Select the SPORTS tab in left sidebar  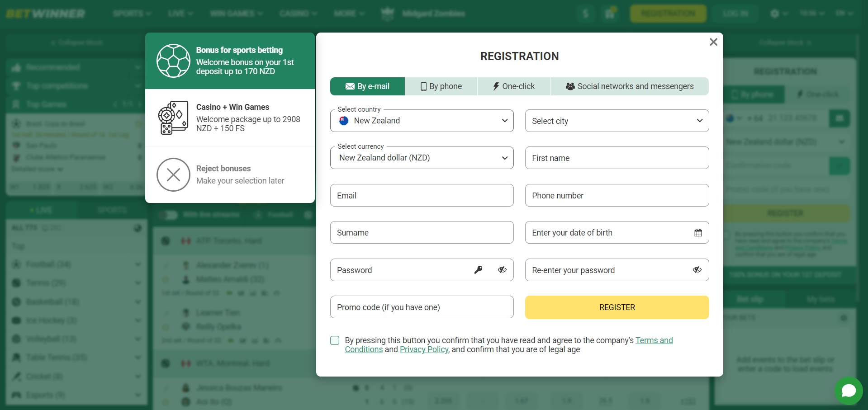click(x=112, y=210)
